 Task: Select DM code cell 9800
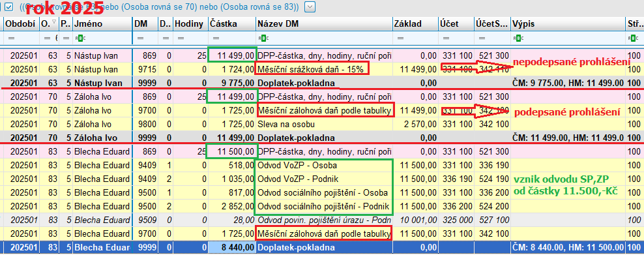[x=145, y=124]
